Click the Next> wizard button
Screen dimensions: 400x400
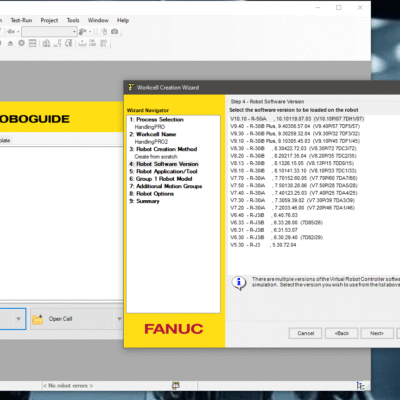(377, 333)
